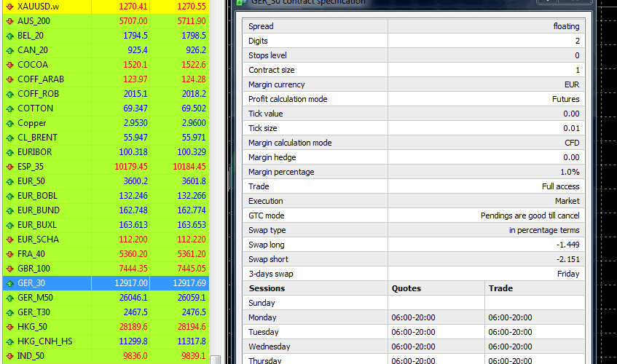
Task: Click the red arrow icon beside EUR_SCHA
Action: (x=10, y=240)
